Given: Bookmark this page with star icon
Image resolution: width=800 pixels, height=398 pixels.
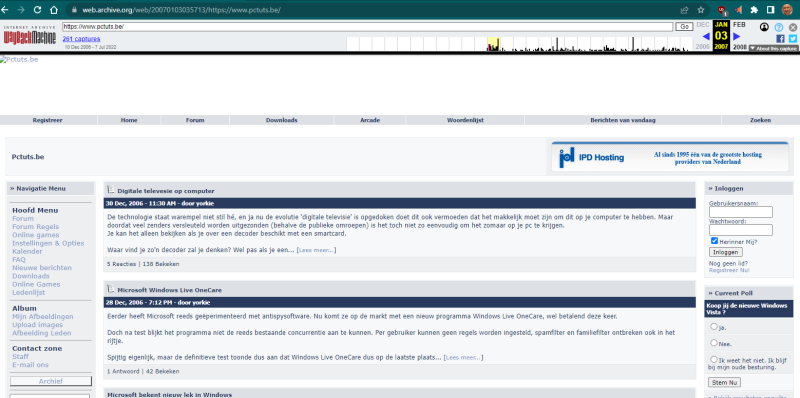Looking at the screenshot, I should [701, 10].
